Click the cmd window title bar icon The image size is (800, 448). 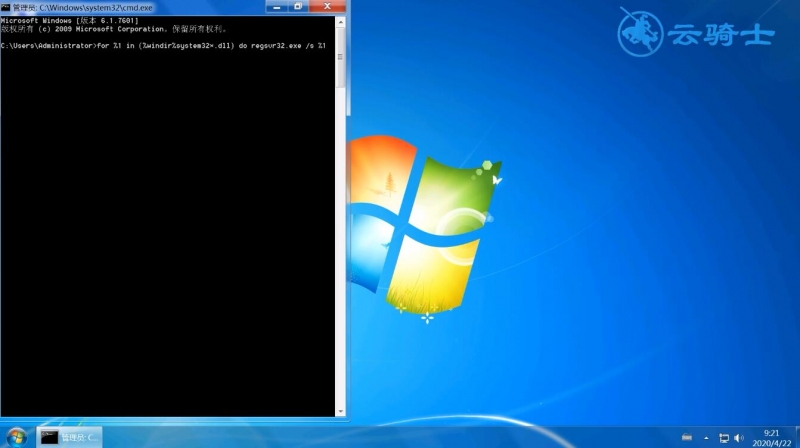(6, 8)
